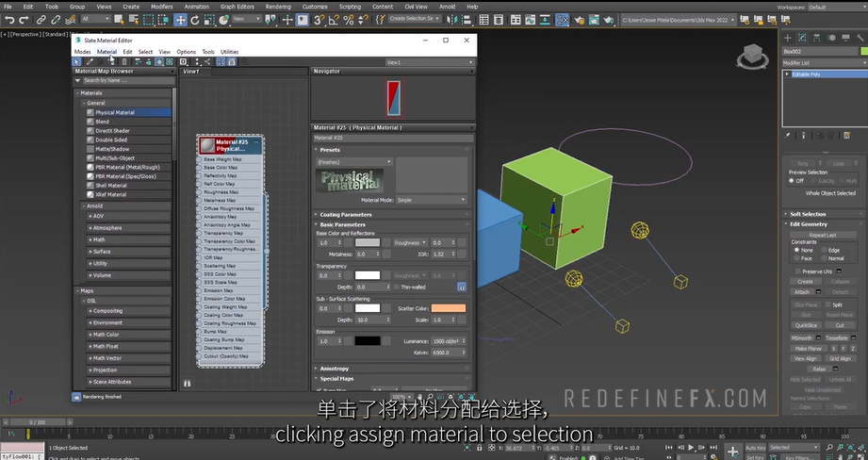The image size is (868, 460).
Task: Click the Grid Align button
Action: 840,359
